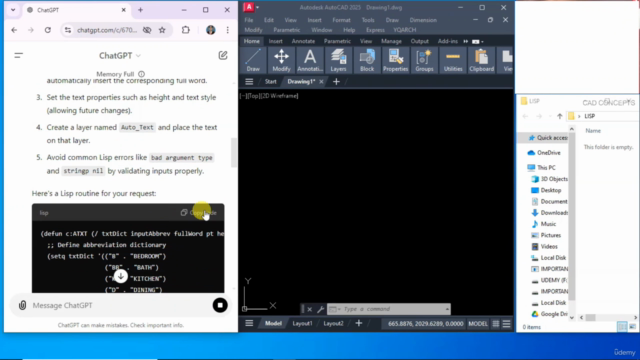Select This PC in Explorer tree
Viewport: 640px width, 360px height.
pos(542,167)
